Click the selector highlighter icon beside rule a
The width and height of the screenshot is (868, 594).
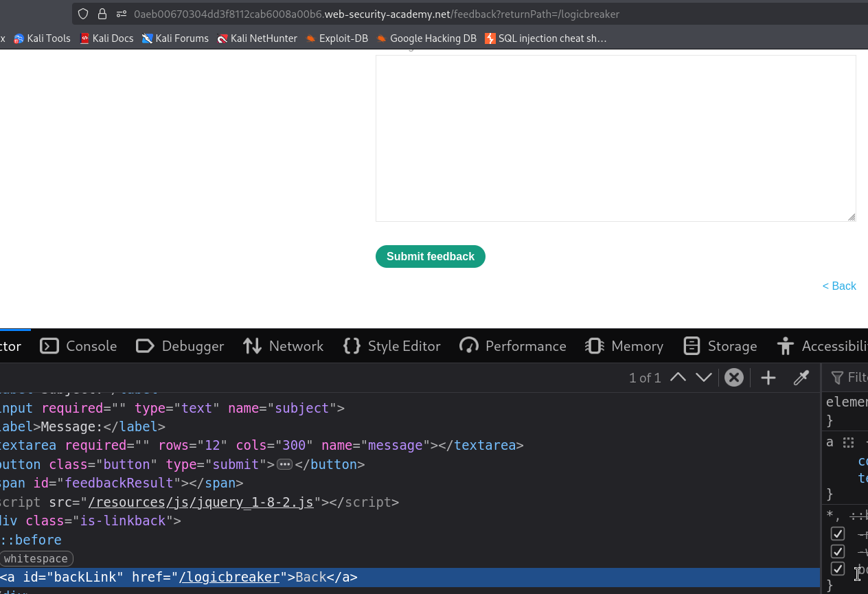coord(849,443)
